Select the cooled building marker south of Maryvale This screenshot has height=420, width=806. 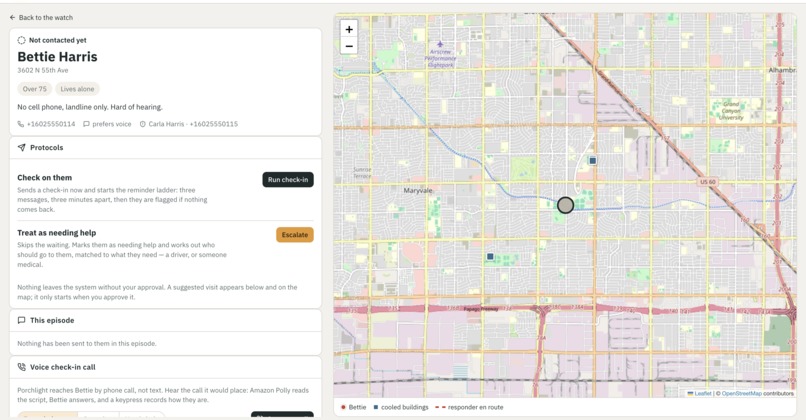490,256
